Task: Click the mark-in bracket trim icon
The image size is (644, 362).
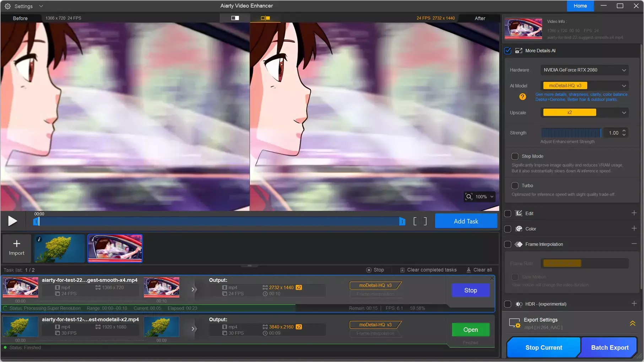Action: tap(415, 221)
